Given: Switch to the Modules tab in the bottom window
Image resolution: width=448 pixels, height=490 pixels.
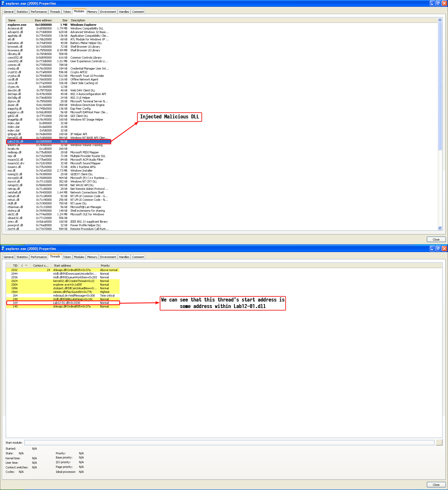Looking at the screenshot, I should tap(79, 257).
